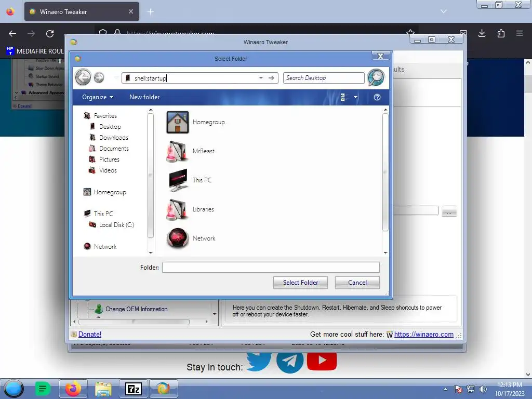Click the Select Folder button
The height and width of the screenshot is (399, 532).
300,282
